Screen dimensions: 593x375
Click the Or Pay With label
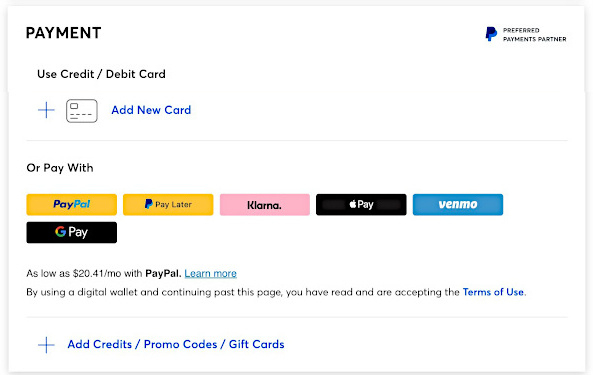point(60,168)
